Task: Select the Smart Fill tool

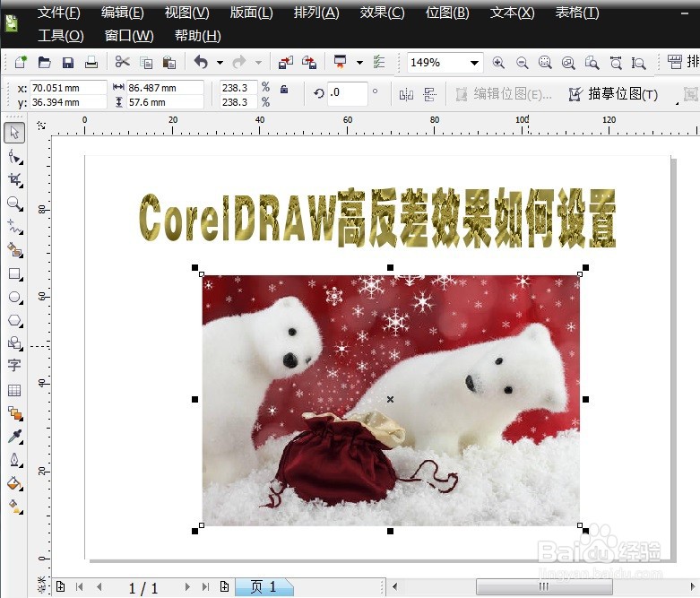Action: [14, 250]
